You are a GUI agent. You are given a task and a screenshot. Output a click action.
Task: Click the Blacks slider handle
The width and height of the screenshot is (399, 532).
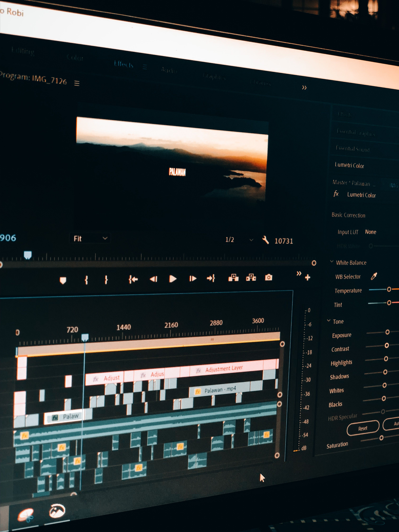pyautogui.click(x=384, y=398)
